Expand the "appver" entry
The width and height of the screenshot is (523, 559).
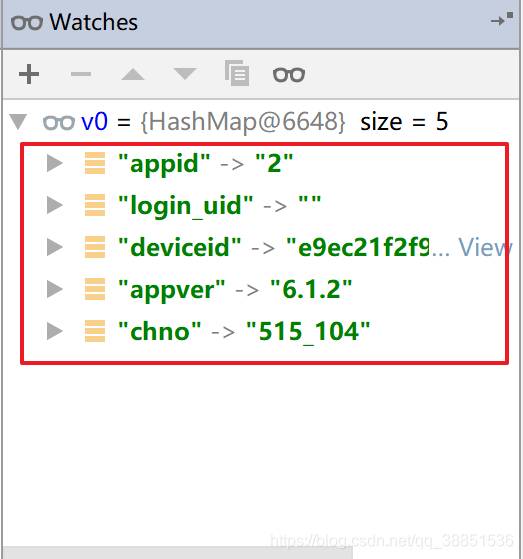[55, 289]
